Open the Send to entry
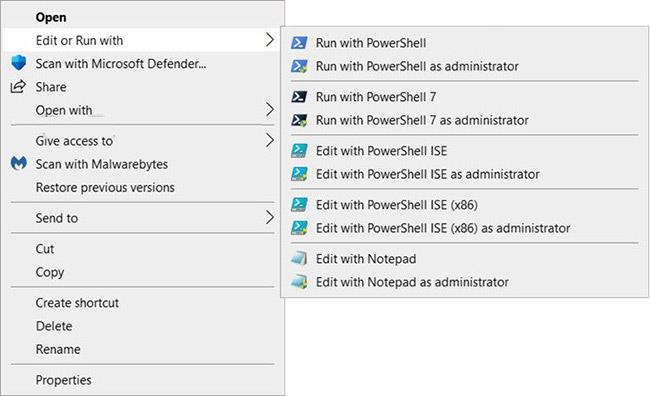 point(143,218)
